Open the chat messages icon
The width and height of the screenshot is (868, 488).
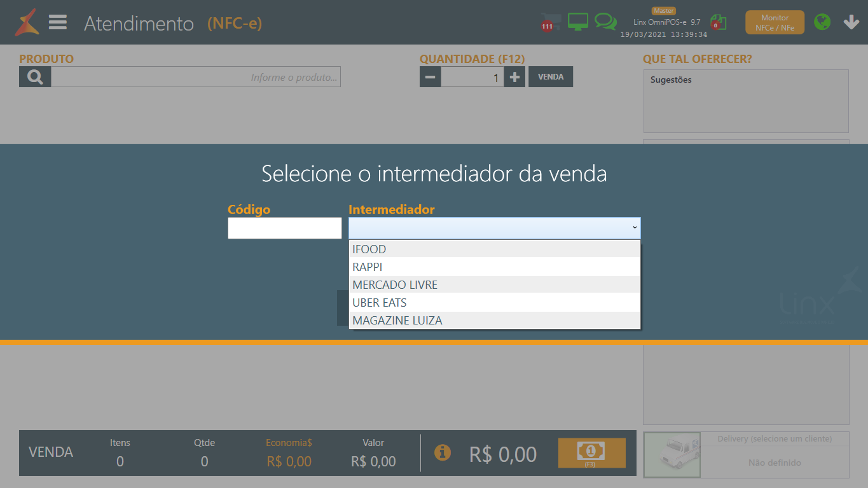pyautogui.click(x=605, y=22)
